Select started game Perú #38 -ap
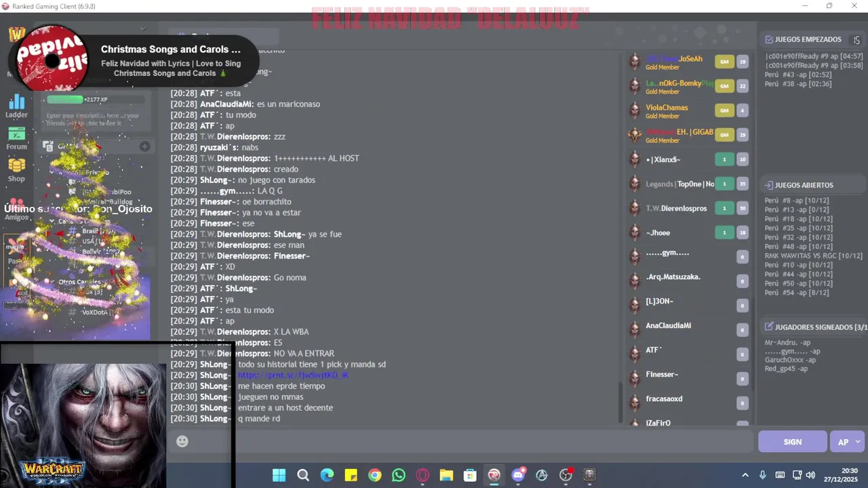868x488 pixels. pyautogui.click(x=797, y=84)
